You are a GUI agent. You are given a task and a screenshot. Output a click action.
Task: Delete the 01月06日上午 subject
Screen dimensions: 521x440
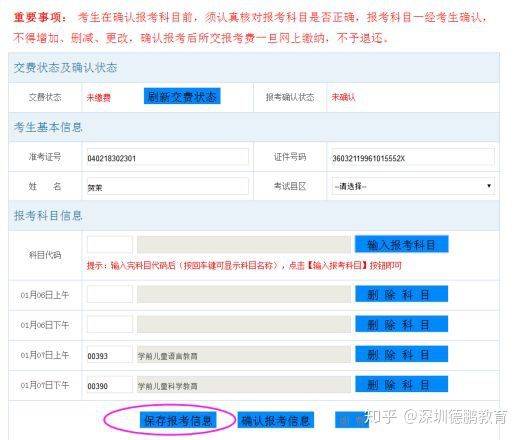click(402, 294)
